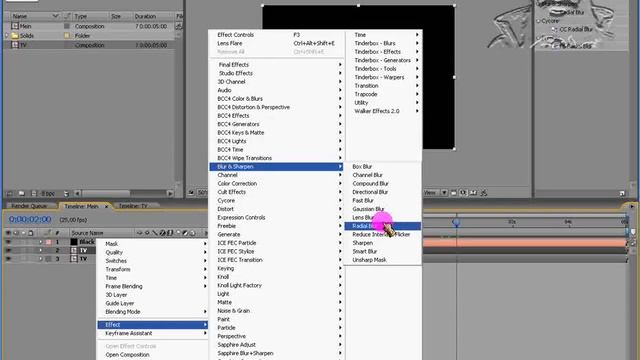The width and height of the screenshot is (640, 360).
Task: Click the last icon right of View dropdown
Action: pos(484,193)
